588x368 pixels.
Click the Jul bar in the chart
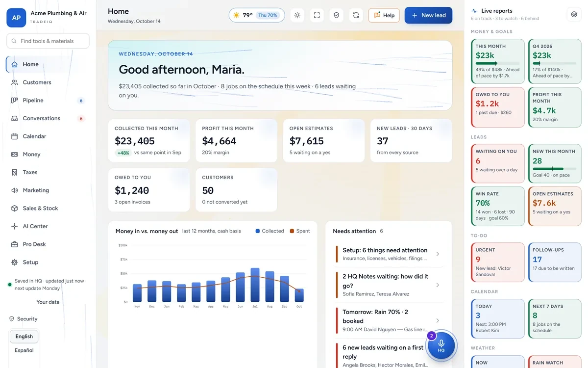(255, 285)
